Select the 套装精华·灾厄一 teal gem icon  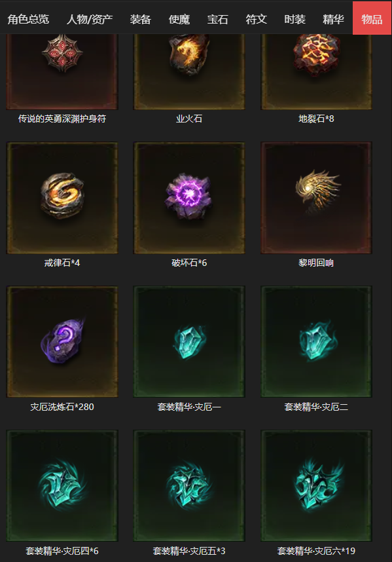tap(189, 341)
